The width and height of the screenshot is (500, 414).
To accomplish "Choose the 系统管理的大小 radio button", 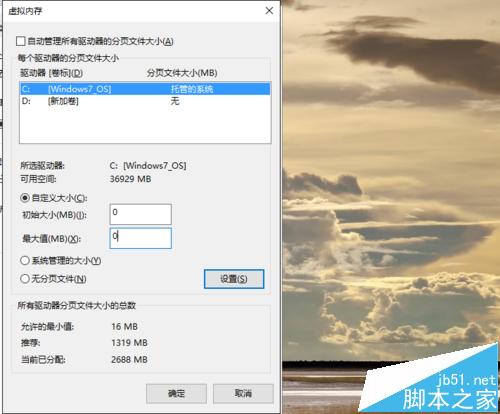I will (x=25, y=261).
